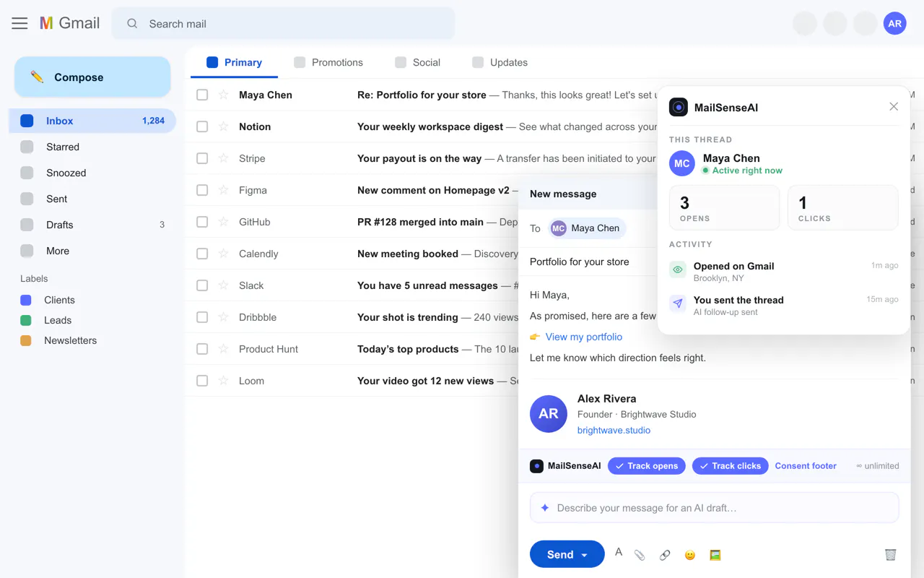Star the Loom email
Image resolution: width=924 pixels, height=578 pixels.
pyautogui.click(x=223, y=381)
